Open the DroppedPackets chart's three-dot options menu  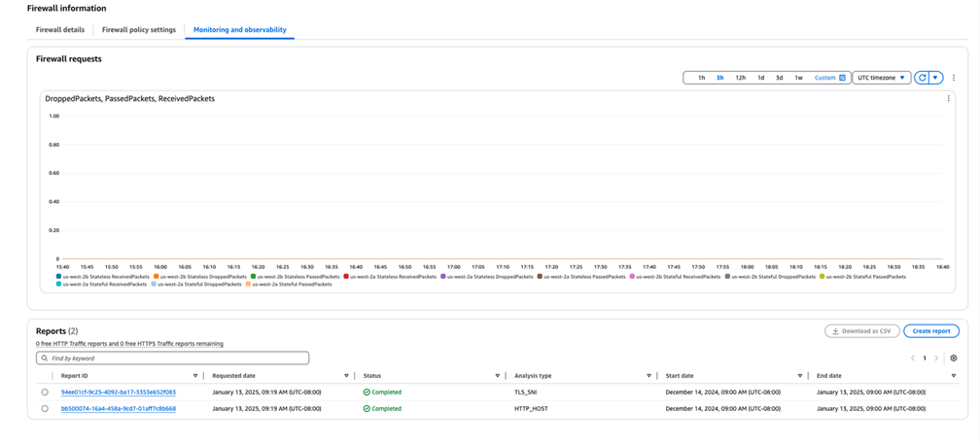point(948,98)
